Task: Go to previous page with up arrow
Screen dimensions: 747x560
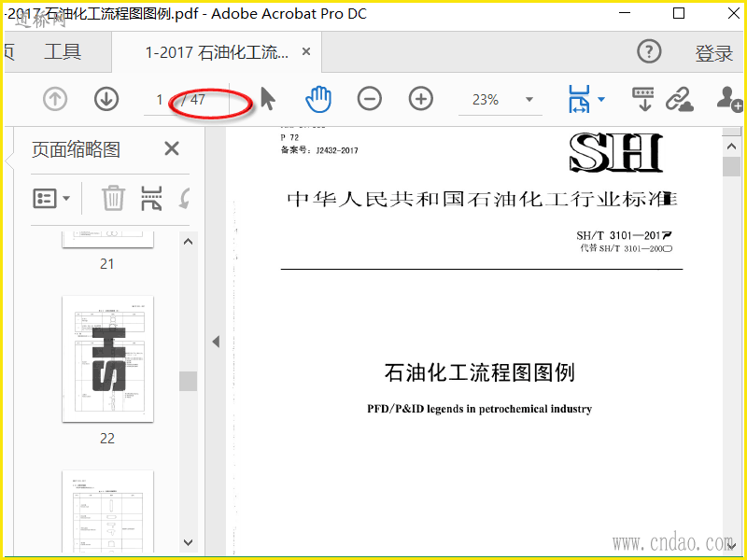Action: coord(55,99)
